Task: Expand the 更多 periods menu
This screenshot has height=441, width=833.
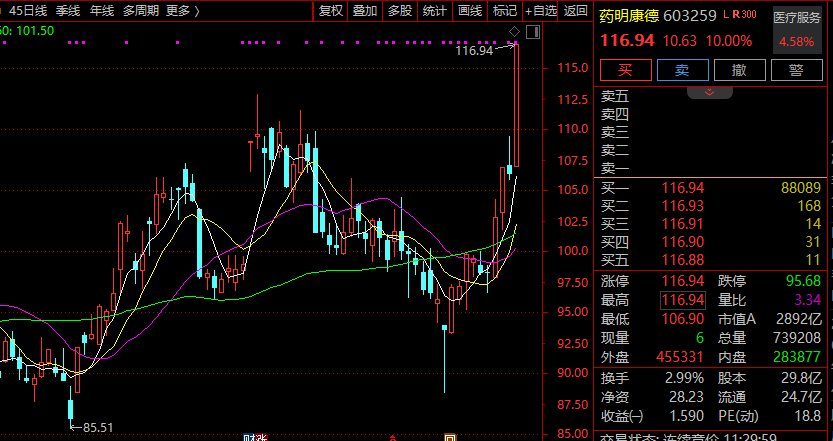Action: [183, 11]
